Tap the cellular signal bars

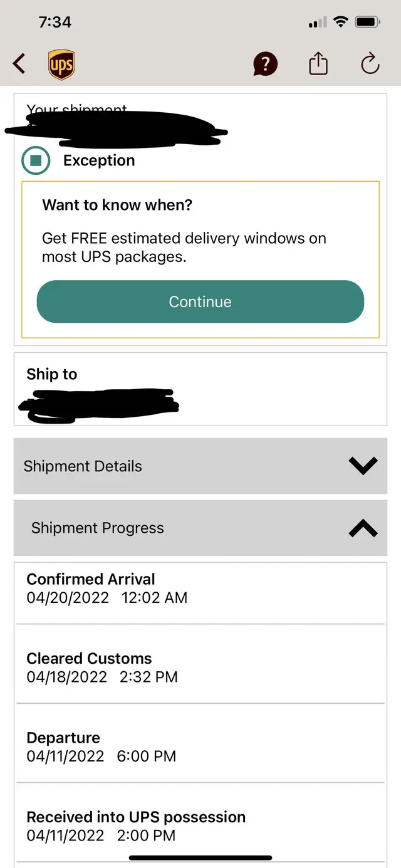tap(318, 23)
